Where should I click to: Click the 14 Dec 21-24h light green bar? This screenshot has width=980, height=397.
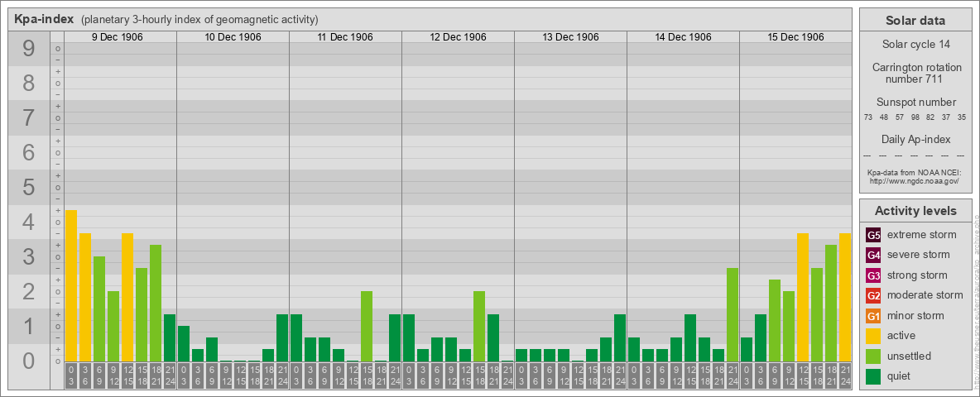point(733,314)
